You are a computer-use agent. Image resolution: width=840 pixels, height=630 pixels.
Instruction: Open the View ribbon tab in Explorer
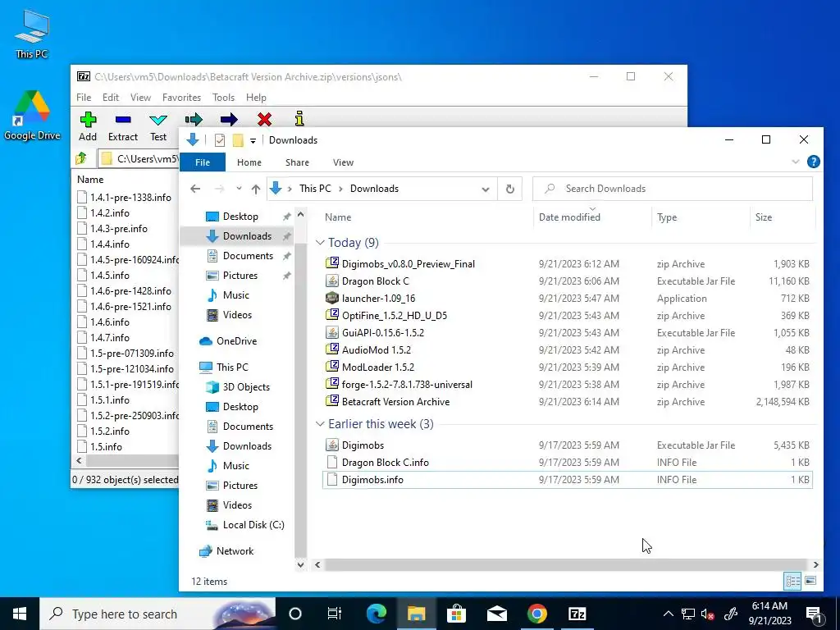343,162
